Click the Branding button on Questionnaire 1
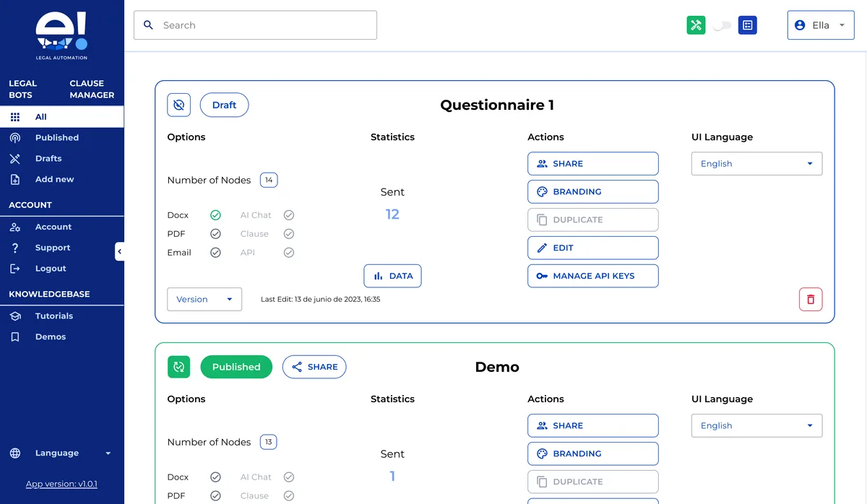This screenshot has height=504, width=867. 592,191
